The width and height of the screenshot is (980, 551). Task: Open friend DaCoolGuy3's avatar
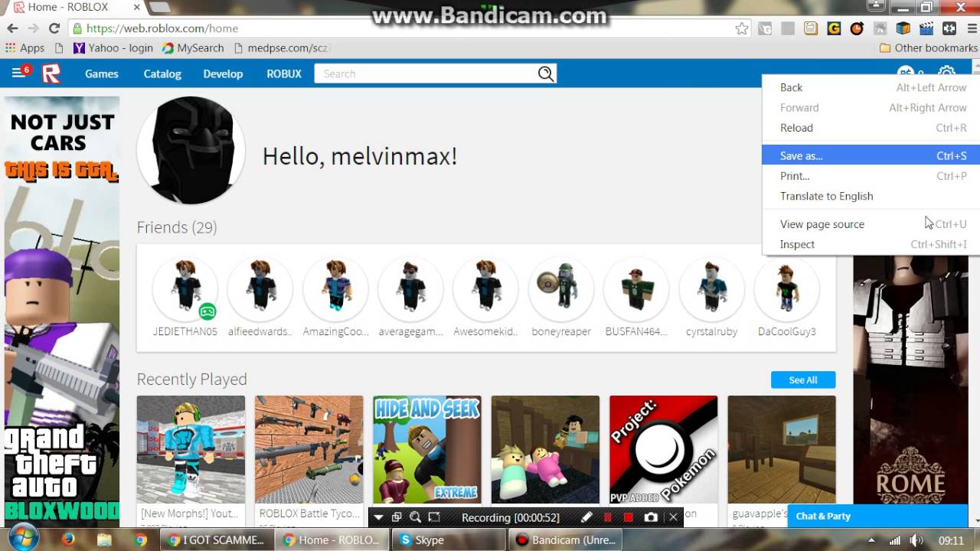[x=786, y=289]
